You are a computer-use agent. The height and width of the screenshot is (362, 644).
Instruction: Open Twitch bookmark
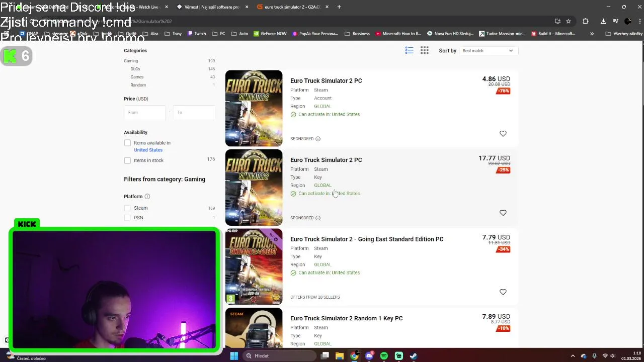point(196,34)
